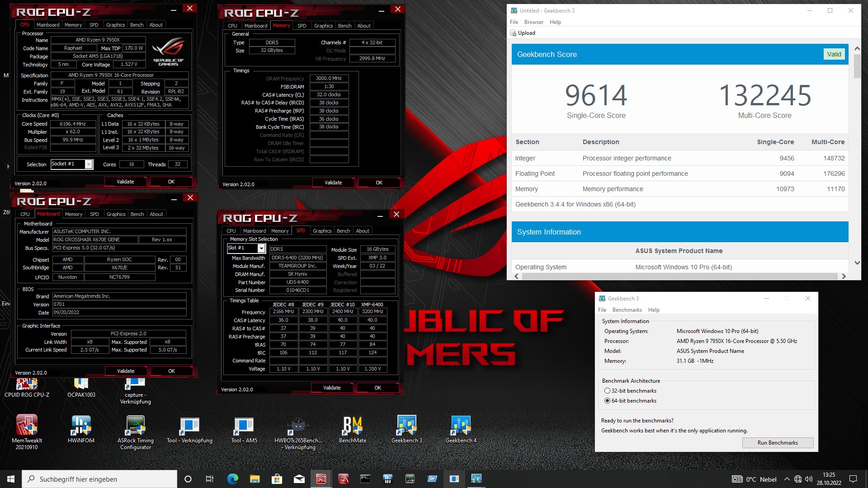Open Geekbench 3 desktop icon
The image size is (868, 488).
407,429
